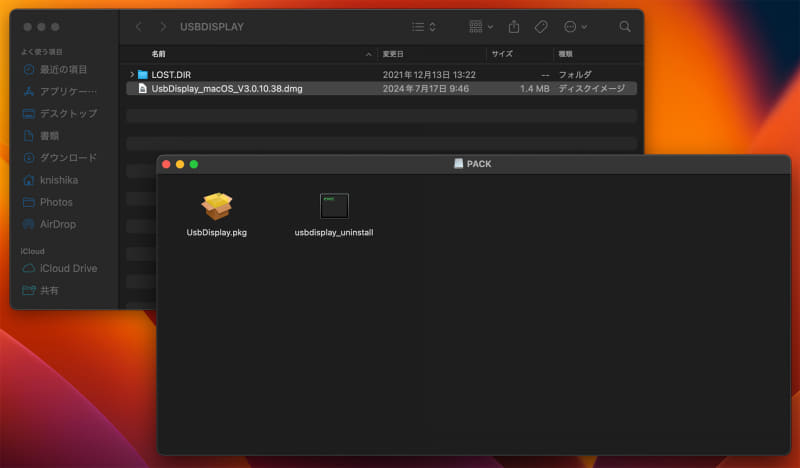Sort by 名前 column header
The width and height of the screenshot is (800, 468).
click(158, 54)
